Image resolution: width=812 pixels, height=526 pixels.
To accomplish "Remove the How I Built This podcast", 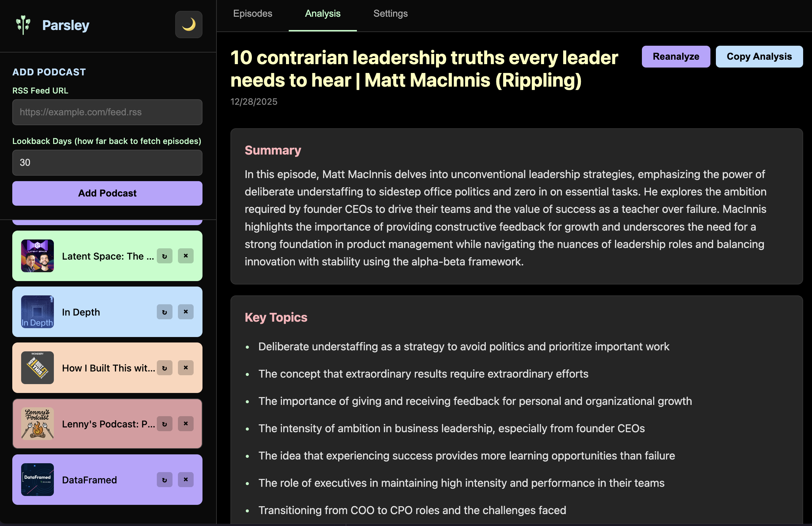I will coord(185,368).
